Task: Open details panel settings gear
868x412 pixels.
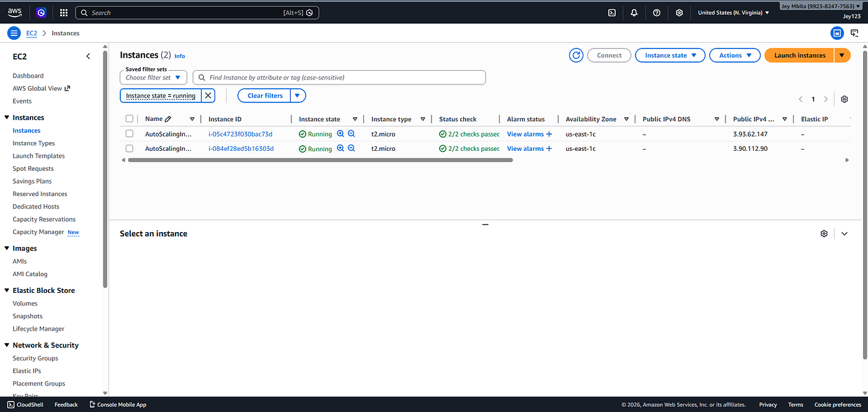Action: pyautogui.click(x=824, y=233)
